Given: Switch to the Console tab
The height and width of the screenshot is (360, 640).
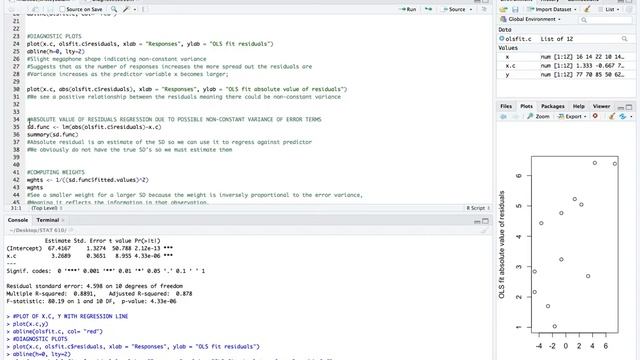Looking at the screenshot, I should [18, 220].
